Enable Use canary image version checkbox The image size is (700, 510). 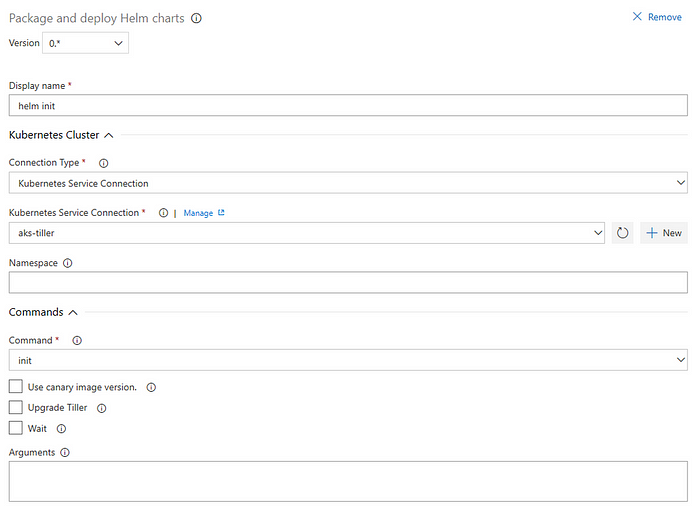pyautogui.click(x=16, y=386)
